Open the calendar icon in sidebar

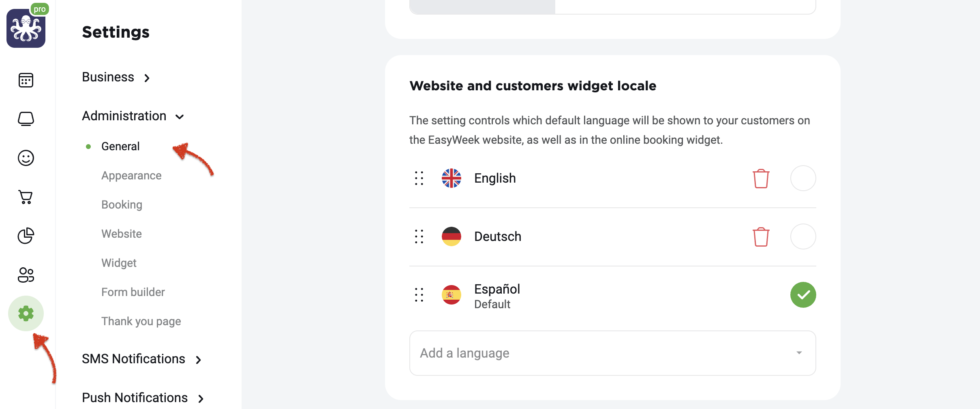[x=26, y=80]
